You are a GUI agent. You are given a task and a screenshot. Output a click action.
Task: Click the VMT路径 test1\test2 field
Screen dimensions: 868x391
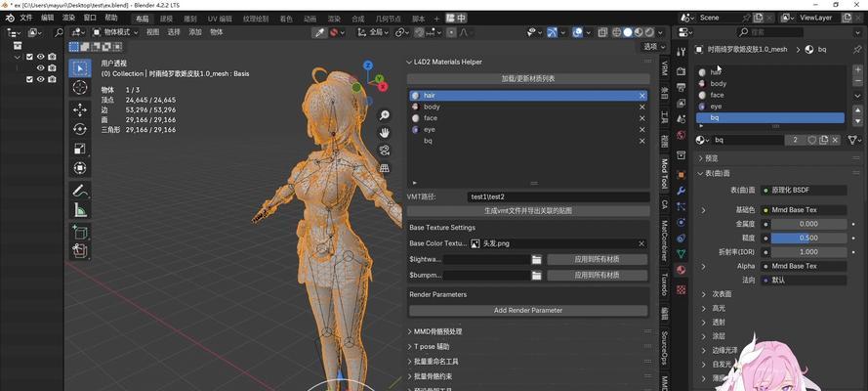point(558,196)
